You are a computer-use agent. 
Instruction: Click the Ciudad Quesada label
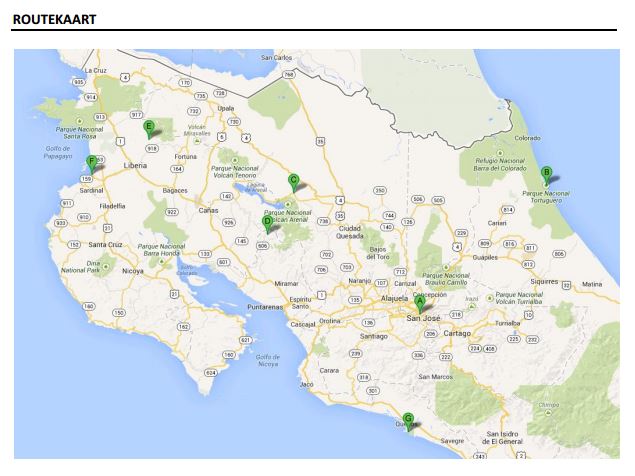349,232
